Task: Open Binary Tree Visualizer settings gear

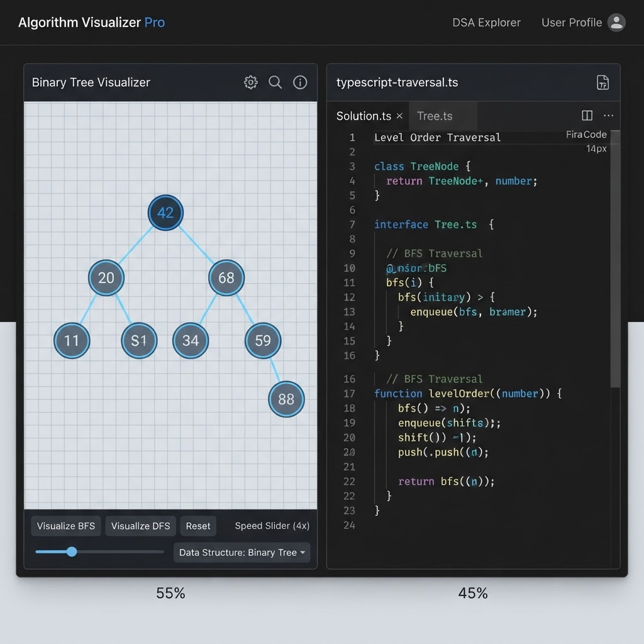Action: click(x=250, y=82)
